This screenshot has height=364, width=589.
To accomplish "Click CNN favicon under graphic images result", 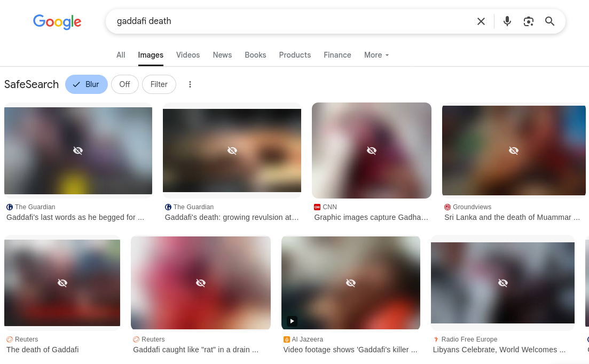I will pyautogui.click(x=317, y=207).
